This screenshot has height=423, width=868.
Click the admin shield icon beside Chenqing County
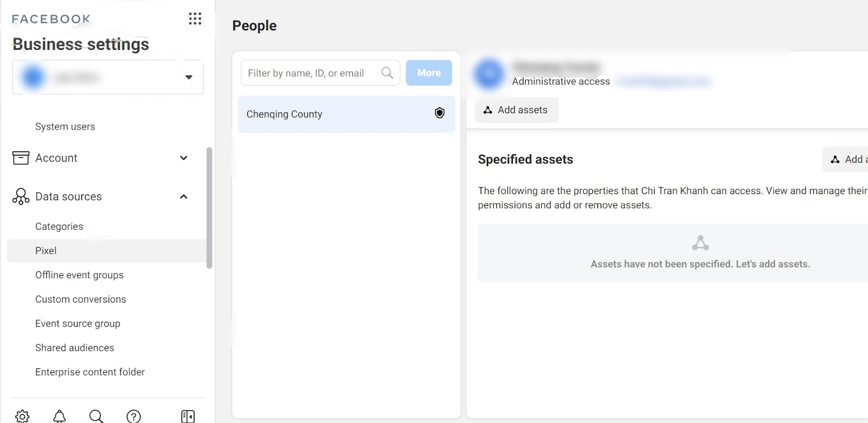coord(439,113)
